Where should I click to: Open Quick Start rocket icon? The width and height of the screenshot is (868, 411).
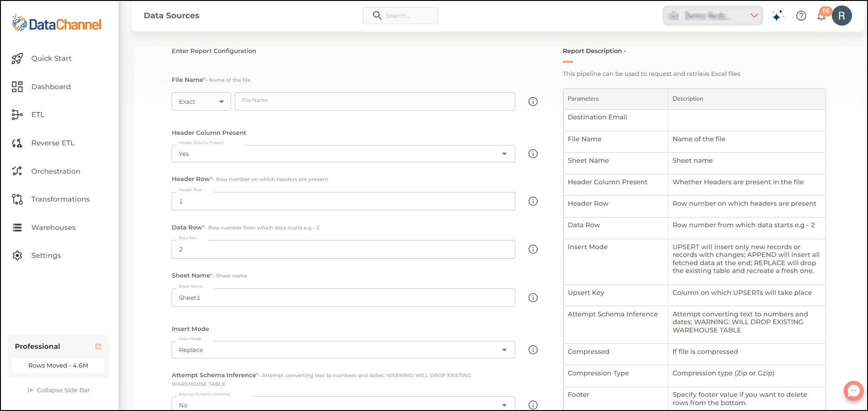tap(17, 59)
